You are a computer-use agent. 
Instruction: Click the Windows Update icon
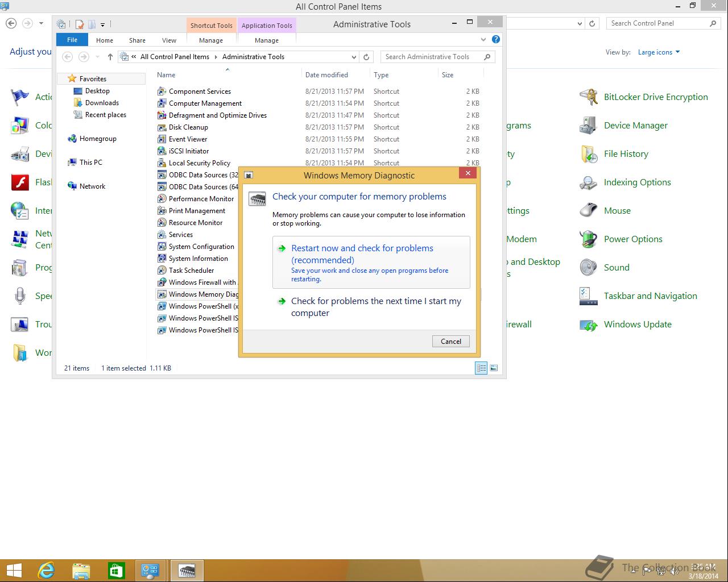point(588,325)
